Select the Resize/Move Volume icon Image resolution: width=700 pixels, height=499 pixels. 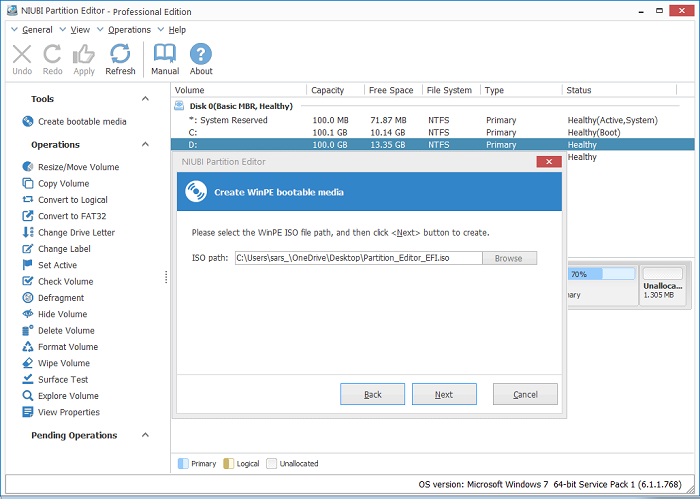pyautogui.click(x=28, y=167)
